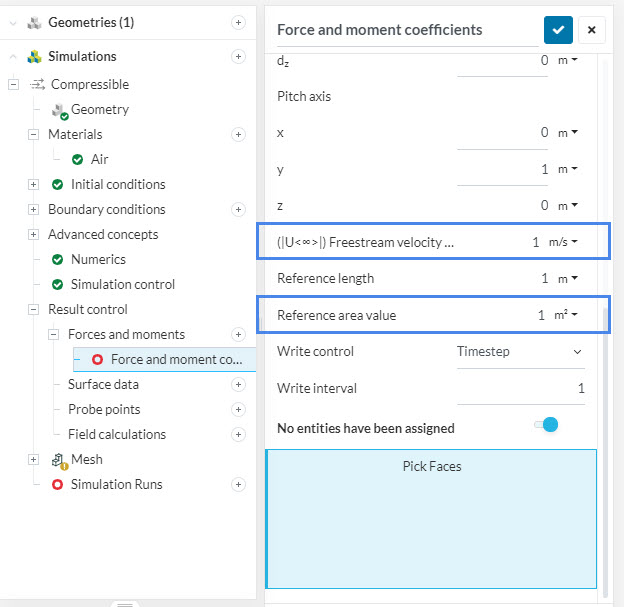Add a boundary condition plus icon
This screenshot has width=624, height=607.
238,209
